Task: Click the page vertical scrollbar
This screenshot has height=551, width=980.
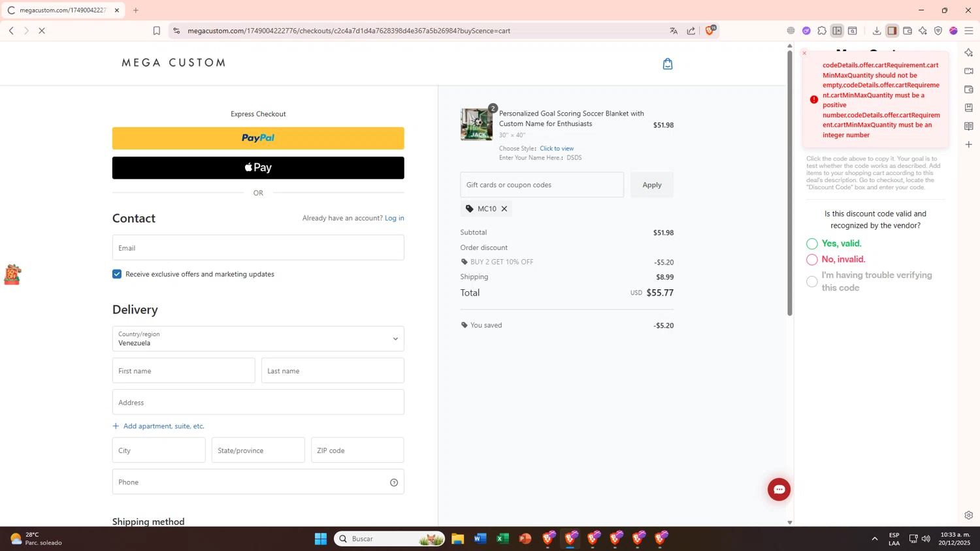Action: pos(790,183)
